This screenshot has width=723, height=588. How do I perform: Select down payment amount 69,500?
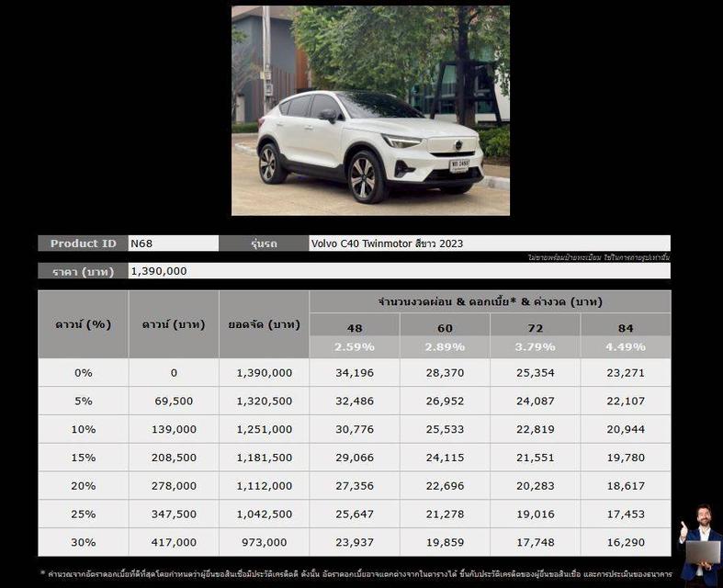tap(174, 401)
